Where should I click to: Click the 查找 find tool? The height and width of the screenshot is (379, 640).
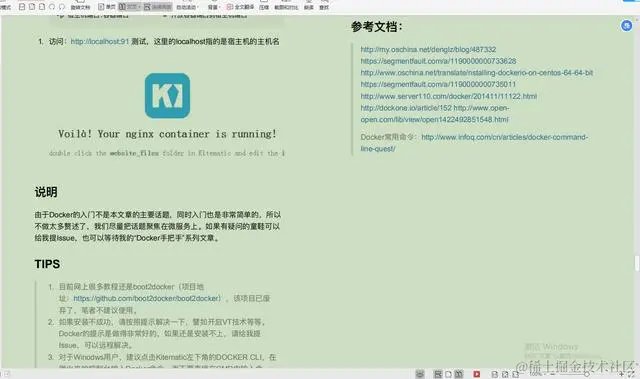(x=324, y=6)
